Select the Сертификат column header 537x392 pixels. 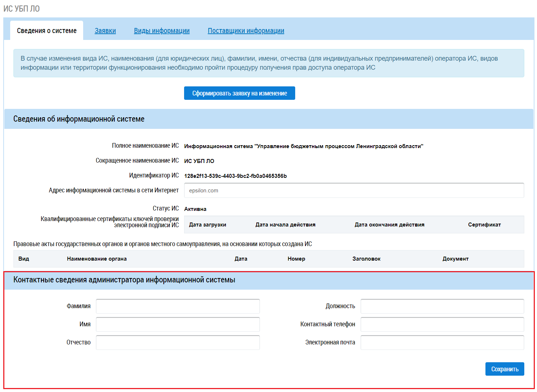tap(484, 225)
